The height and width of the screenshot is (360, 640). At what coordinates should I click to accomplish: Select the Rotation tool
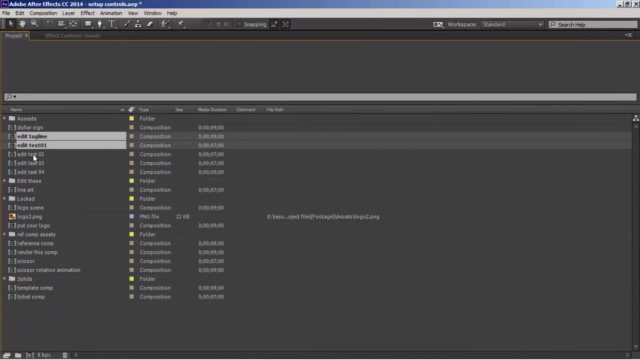49,24
